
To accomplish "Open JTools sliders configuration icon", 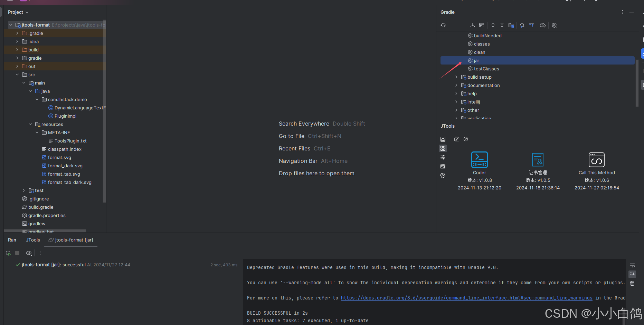I will [x=443, y=157].
